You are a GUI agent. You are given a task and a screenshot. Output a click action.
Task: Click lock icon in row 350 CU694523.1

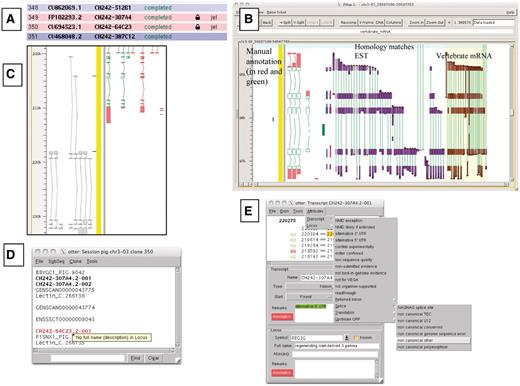pyautogui.click(x=197, y=27)
